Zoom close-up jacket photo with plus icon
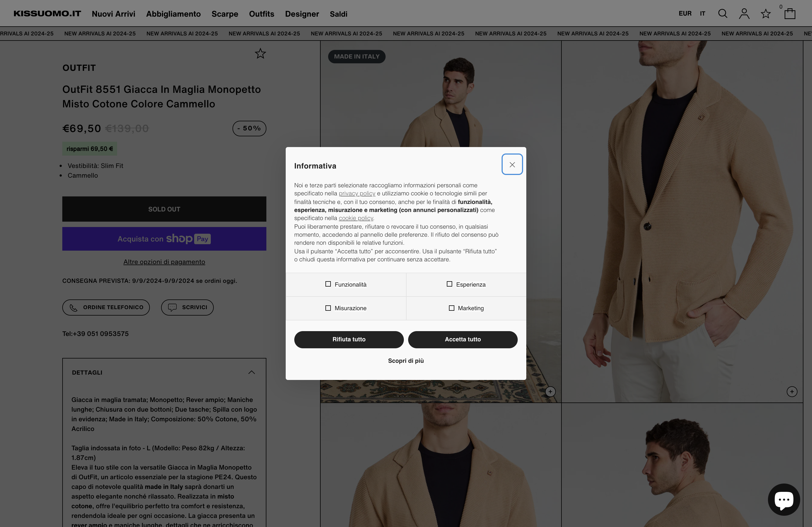Screen dimensions: 812x527 [x=792, y=391]
